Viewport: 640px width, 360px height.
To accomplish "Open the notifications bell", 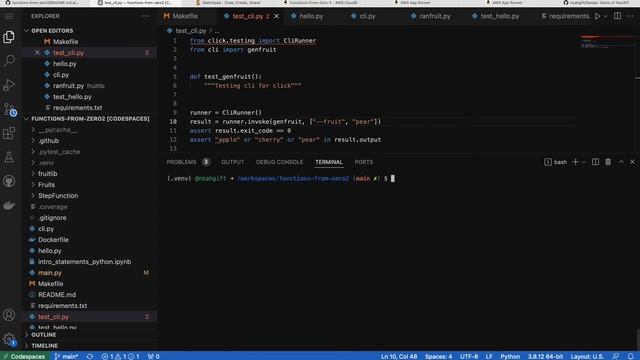I will [631, 356].
